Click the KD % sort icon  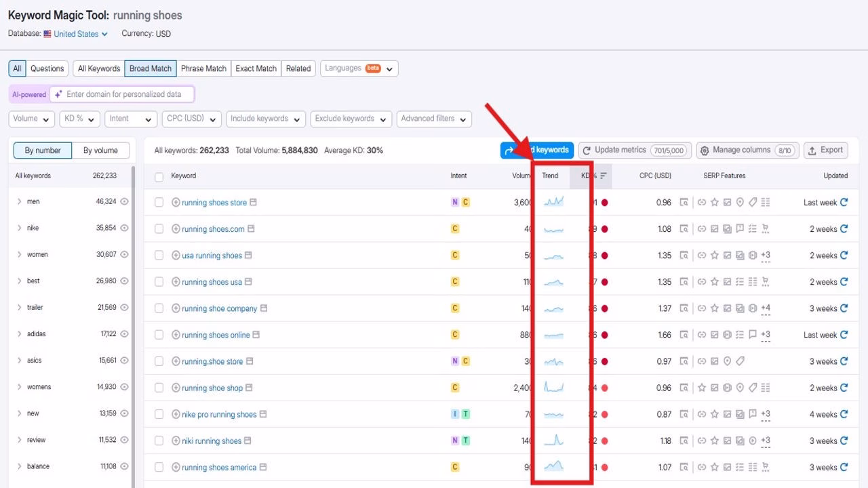604,176
